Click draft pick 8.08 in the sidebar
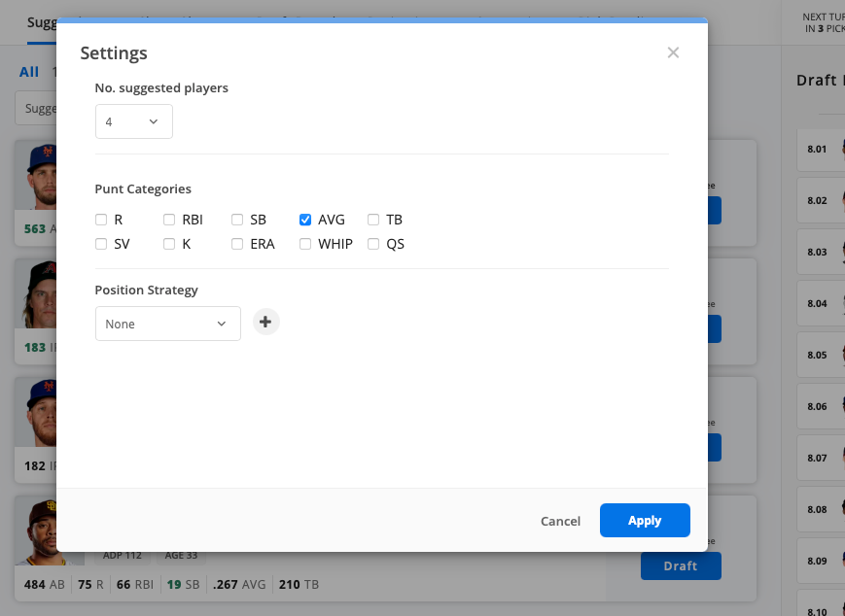This screenshot has width=845, height=616. [x=821, y=509]
